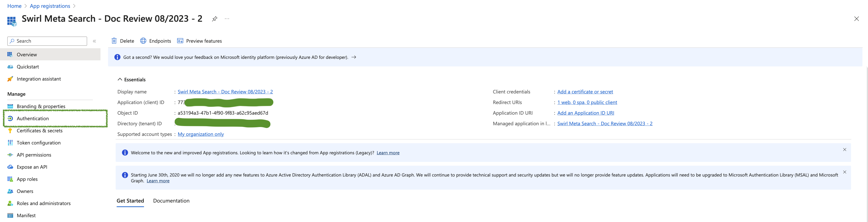Close the app registration blade
Image resolution: width=868 pixels, height=222 pixels.
856,19
